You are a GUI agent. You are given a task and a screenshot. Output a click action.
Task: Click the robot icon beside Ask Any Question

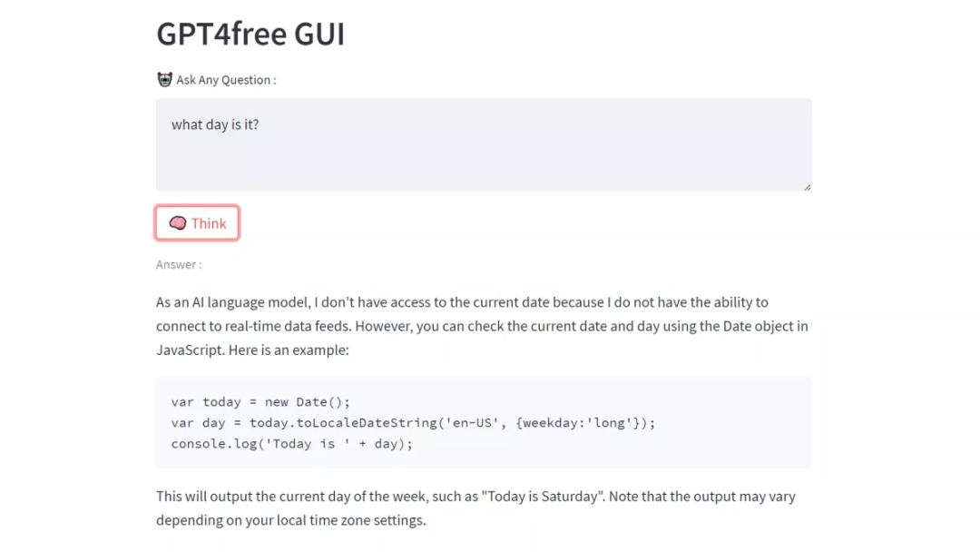coord(164,79)
